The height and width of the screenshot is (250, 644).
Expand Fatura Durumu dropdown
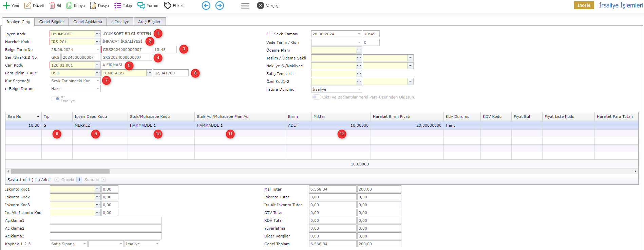(359, 89)
